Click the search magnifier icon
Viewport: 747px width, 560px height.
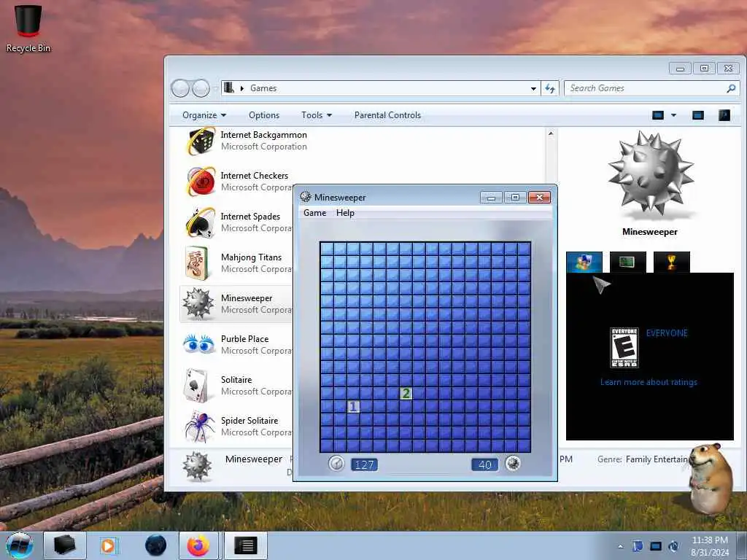[x=731, y=88]
